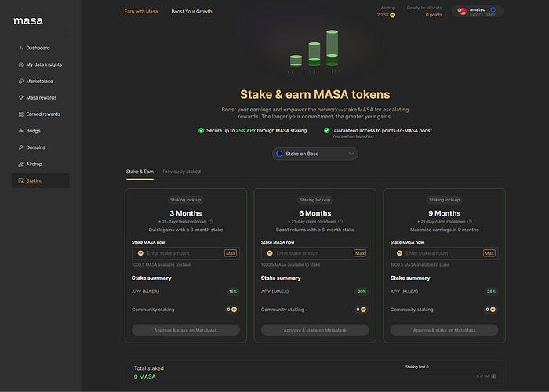Expand the Stake on Base dropdown
549x392 pixels.
(x=314, y=154)
